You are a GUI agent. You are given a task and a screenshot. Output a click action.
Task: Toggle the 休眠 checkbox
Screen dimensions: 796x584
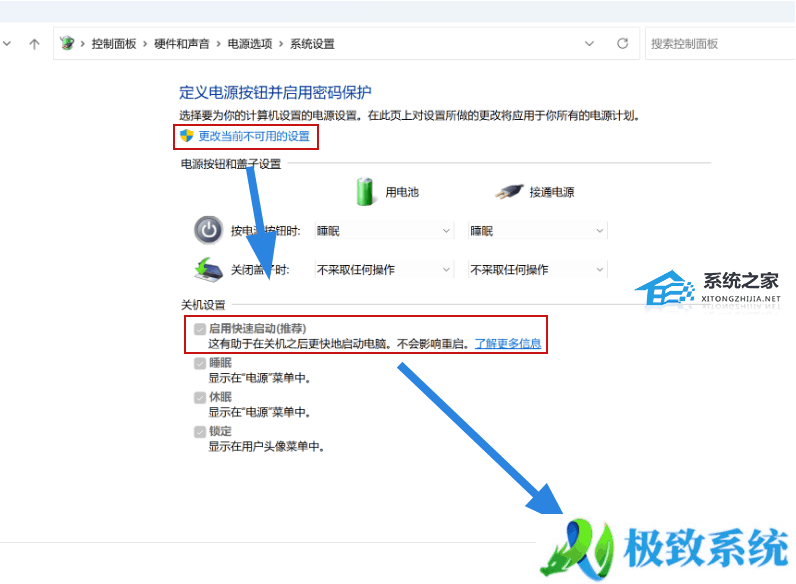[x=200, y=398]
